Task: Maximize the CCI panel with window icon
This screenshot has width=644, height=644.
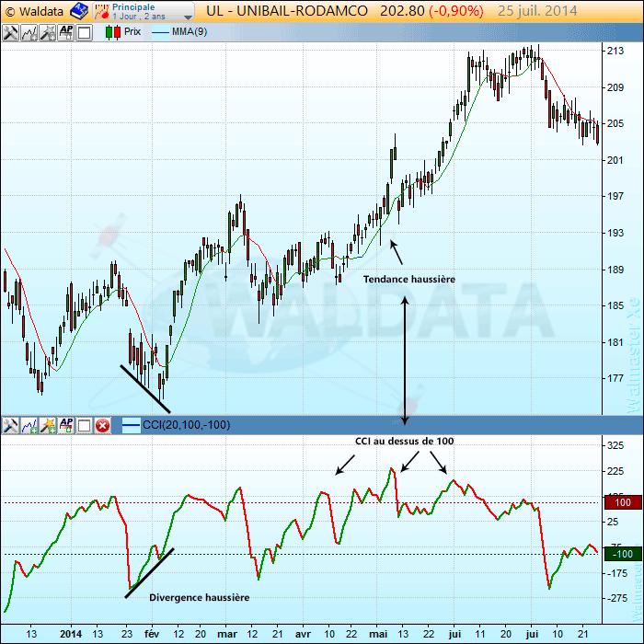Action: (85, 425)
